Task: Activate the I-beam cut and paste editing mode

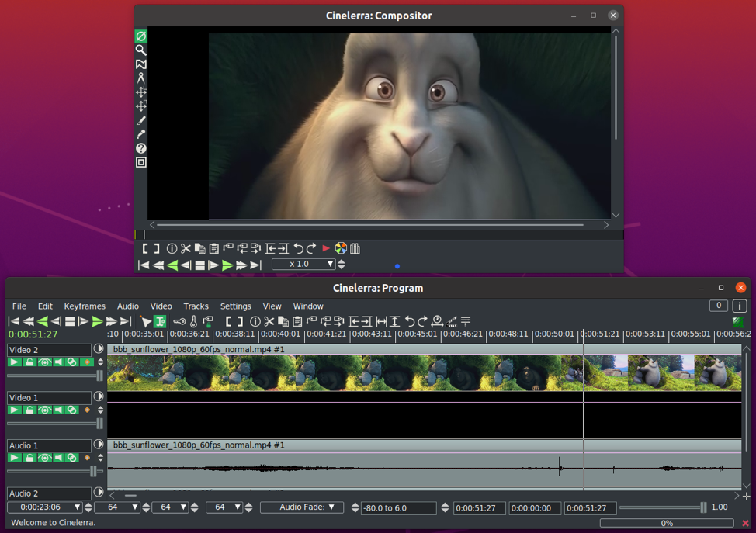Action: pos(160,321)
